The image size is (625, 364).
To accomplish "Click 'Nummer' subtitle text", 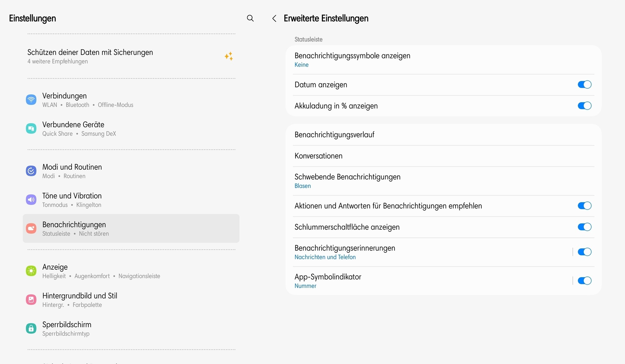I will point(305,286).
